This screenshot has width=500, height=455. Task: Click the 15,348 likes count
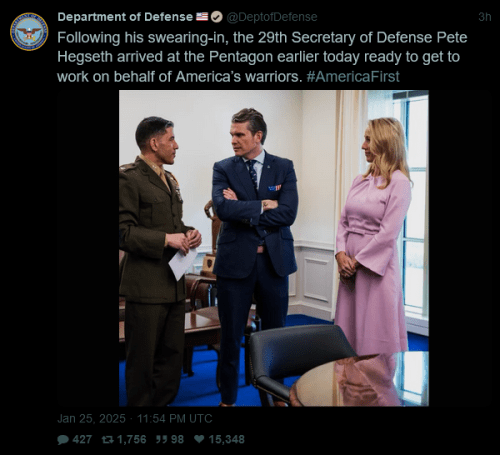click(x=227, y=439)
